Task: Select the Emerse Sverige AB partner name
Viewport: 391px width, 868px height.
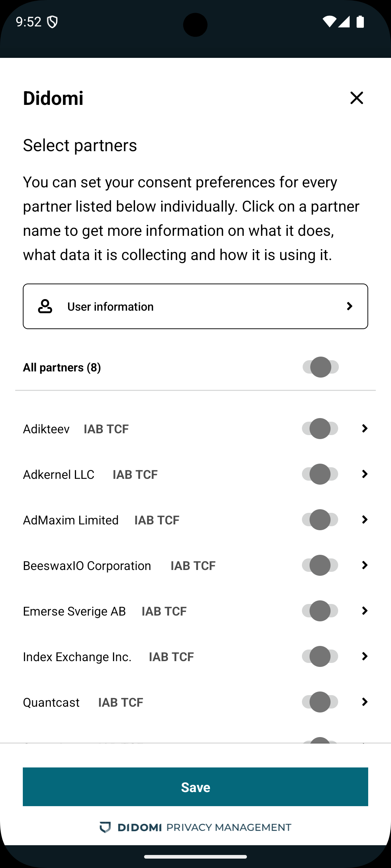Action: click(x=74, y=611)
